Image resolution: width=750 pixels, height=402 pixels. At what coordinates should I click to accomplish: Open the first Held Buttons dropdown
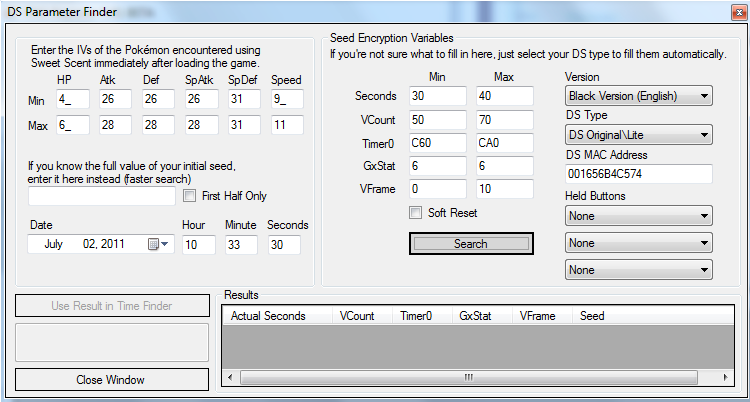[x=638, y=215]
